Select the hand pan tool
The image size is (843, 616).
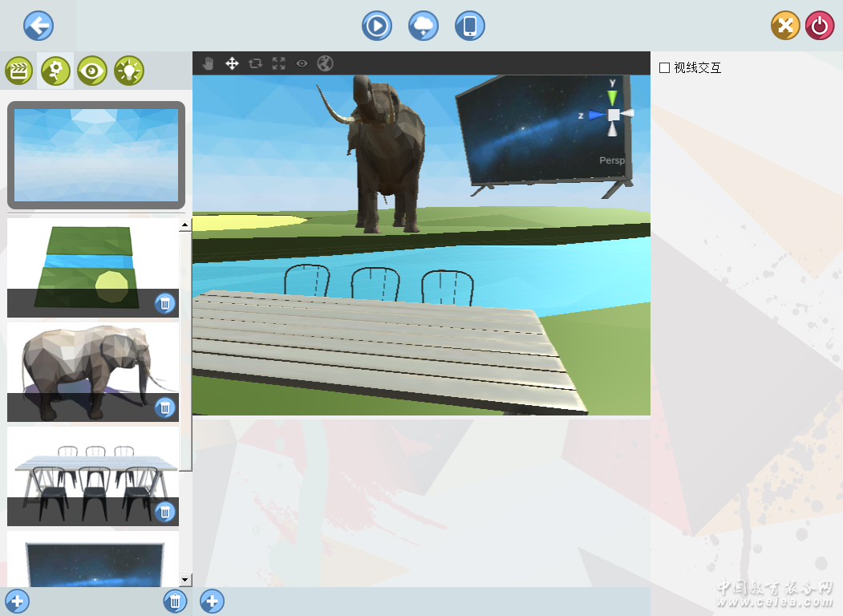(x=209, y=63)
